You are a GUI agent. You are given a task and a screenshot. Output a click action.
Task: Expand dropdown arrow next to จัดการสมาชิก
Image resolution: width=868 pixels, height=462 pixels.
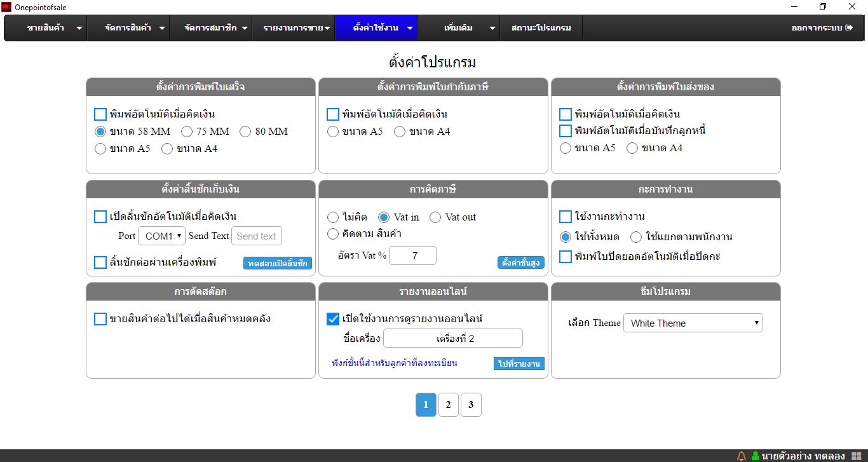(245, 29)
